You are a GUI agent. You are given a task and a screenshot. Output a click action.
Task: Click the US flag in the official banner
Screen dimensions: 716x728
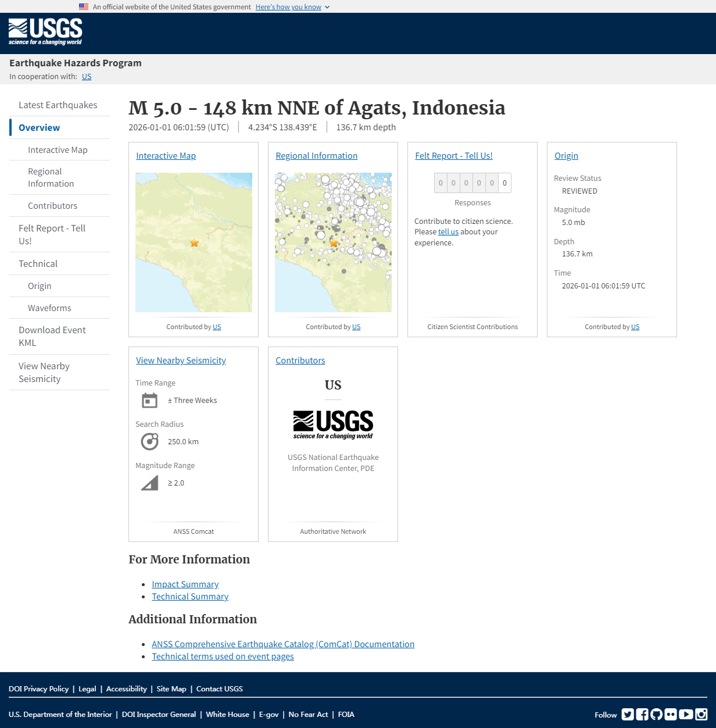pos(83,6)
